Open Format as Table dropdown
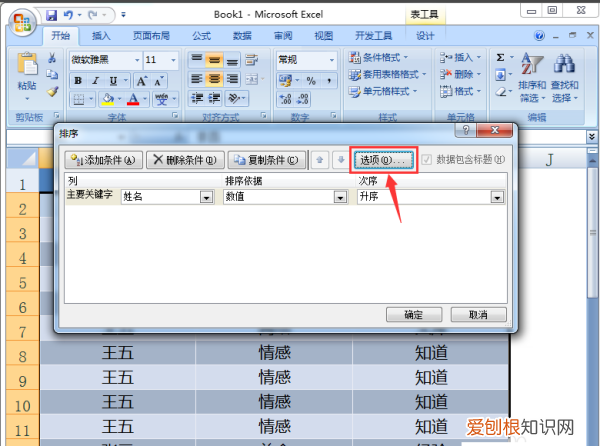The width and height of the screenshot is (600, 446). click(387, 74)
